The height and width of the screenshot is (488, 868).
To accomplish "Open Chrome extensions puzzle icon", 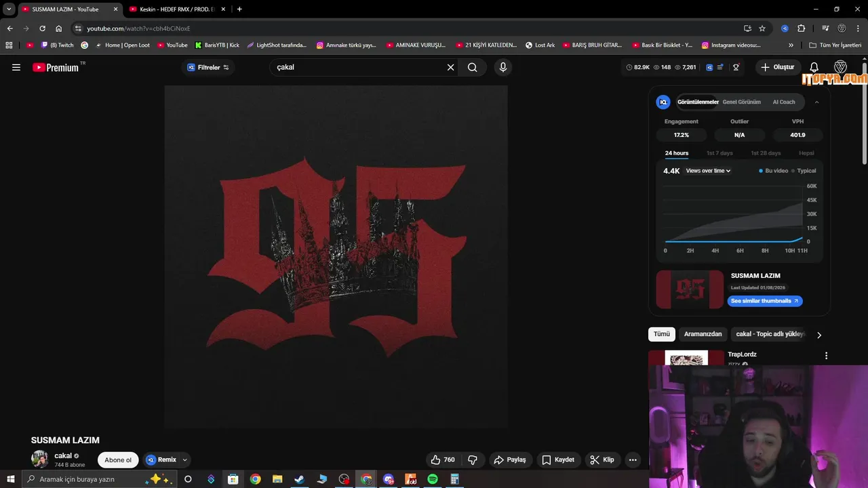I will 801,28.
